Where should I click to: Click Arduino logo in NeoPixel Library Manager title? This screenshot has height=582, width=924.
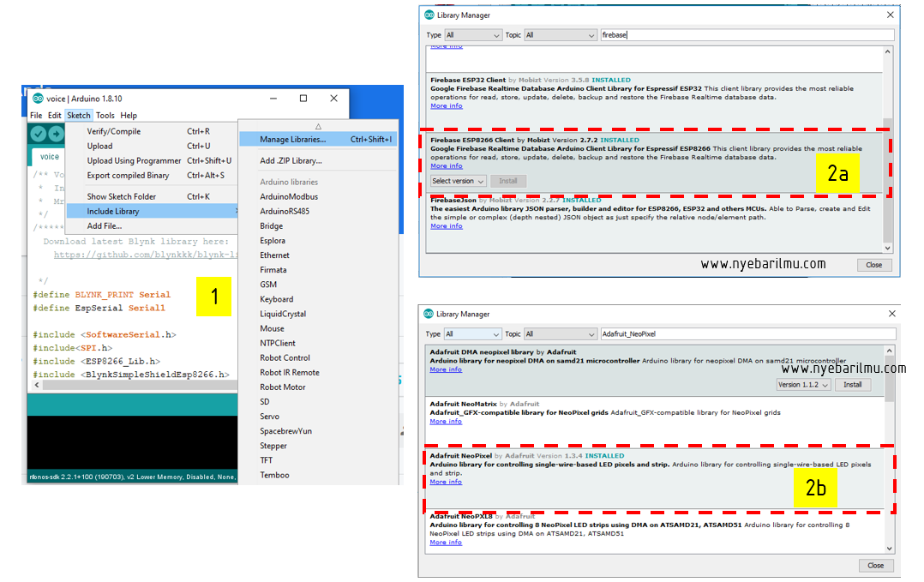coord(429,314)
